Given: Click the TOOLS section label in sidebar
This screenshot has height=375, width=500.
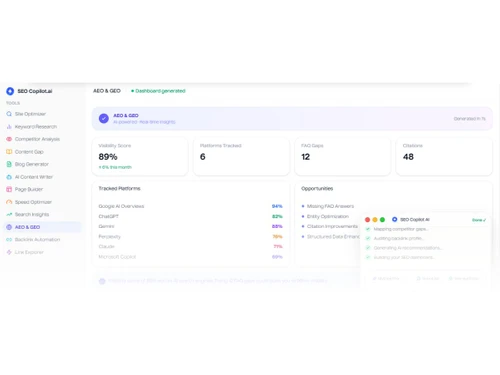Looking at the screenshot, I should [13, 103].
